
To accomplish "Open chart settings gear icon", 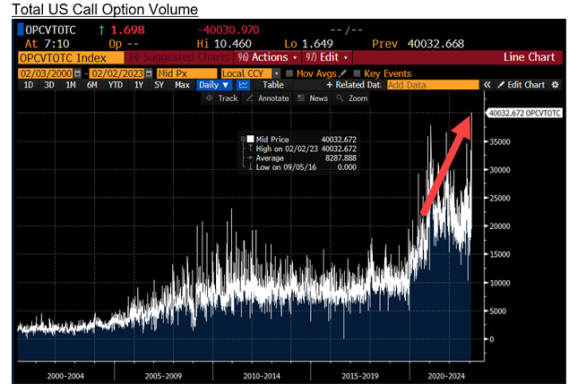I will 556,85.
